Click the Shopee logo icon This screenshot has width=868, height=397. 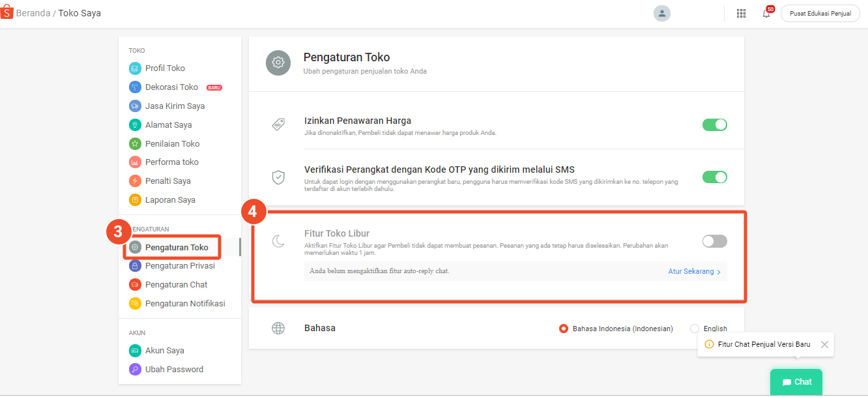pyautogui.click(x=7, y=13)
